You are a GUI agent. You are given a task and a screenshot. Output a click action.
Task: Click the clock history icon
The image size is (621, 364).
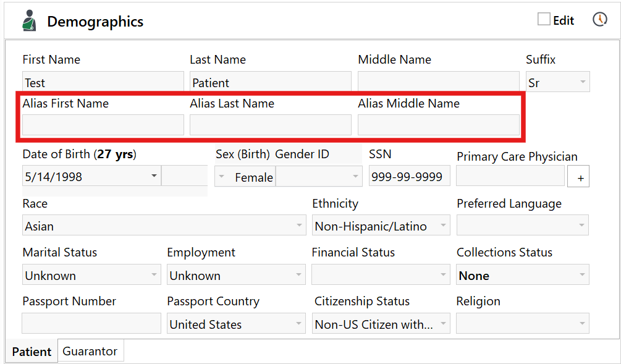point(599,20)
